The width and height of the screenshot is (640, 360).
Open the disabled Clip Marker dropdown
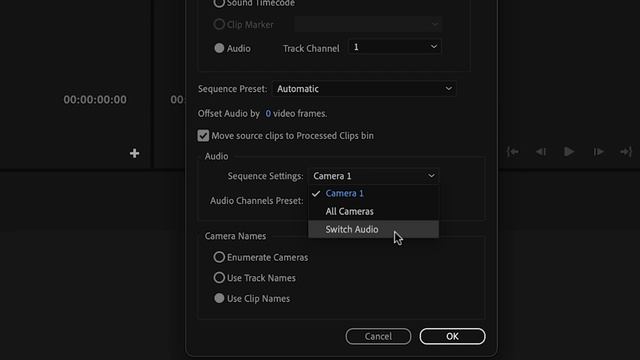(x=367, y=24)
